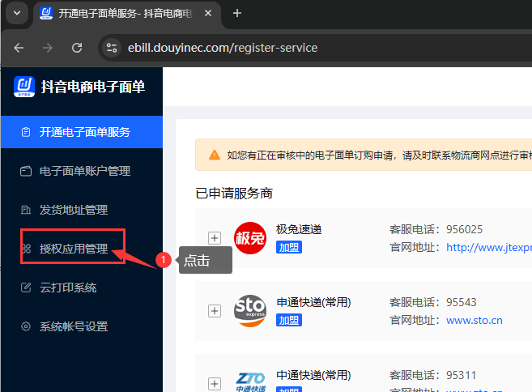532x392 pixels.
Task: Click the 系统帐号设置 gear icon
Action: (25, 326)
